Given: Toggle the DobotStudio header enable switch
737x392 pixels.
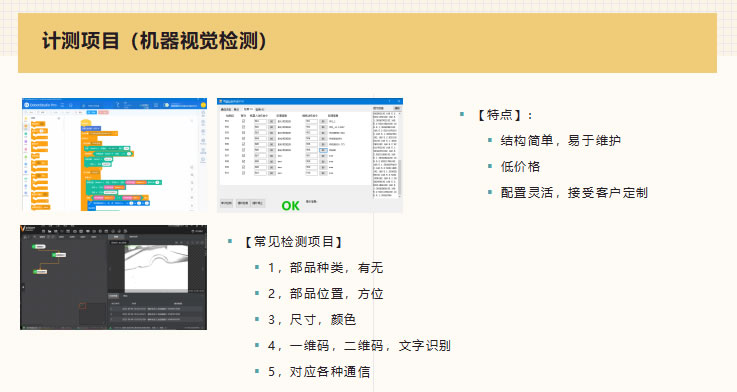Looking at the screenshot, I should click(x=166, y=105).
